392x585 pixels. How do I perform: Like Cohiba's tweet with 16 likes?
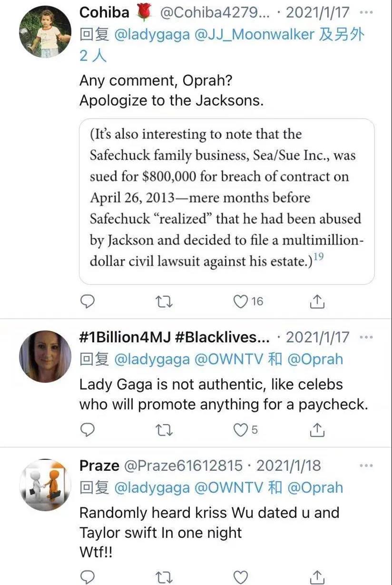[242, 301]
